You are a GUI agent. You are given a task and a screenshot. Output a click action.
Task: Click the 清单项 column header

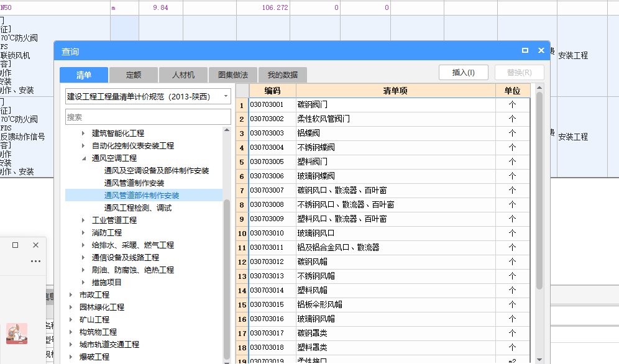pyautogui.click(x=395, y=91)
